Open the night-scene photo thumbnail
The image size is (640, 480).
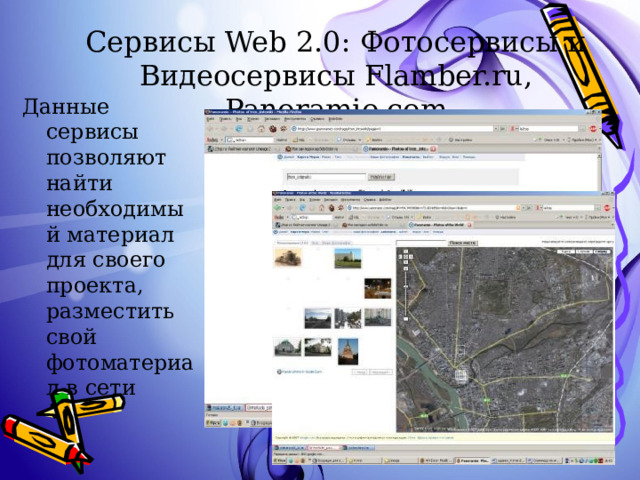tap(378, 288)
